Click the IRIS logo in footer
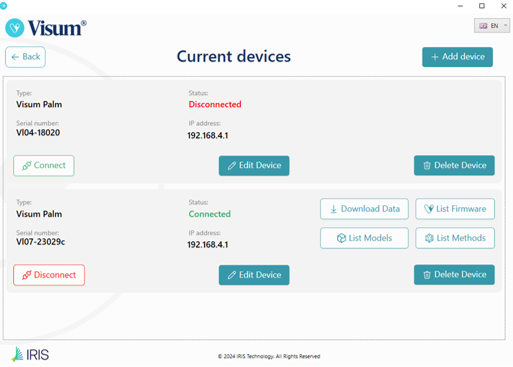Viewport: 513px width, 367px height. pos(30,354)
